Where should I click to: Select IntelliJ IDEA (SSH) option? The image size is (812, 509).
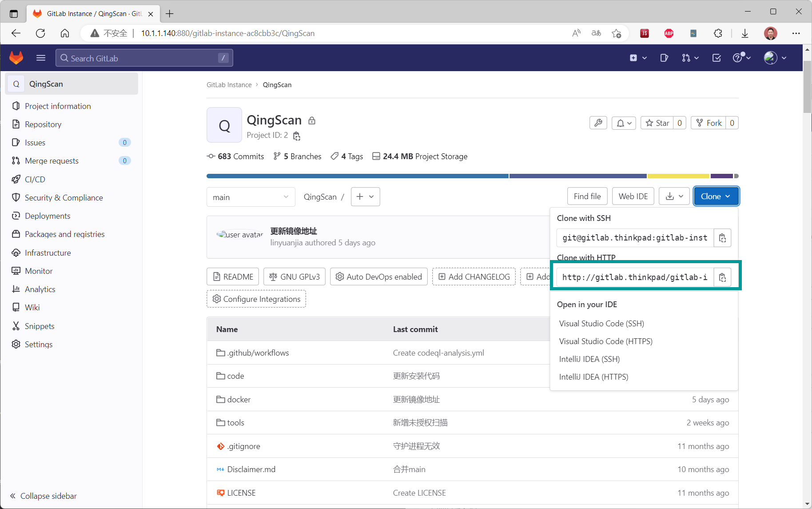click(x=589, y=359)
